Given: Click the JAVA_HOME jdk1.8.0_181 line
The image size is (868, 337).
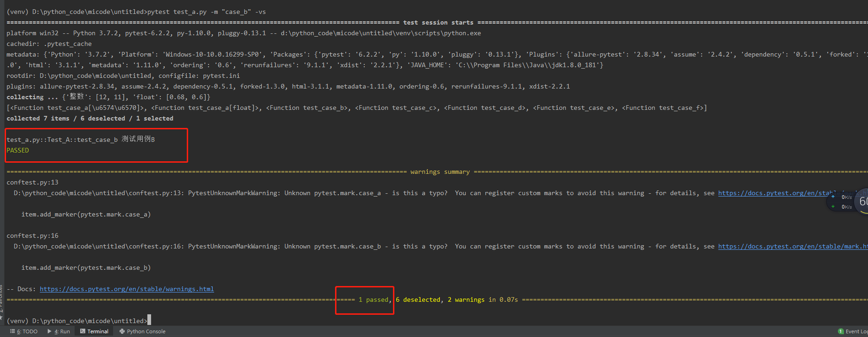Looking at the screenshot, I should pyautogui.click(x=305, y=65).
